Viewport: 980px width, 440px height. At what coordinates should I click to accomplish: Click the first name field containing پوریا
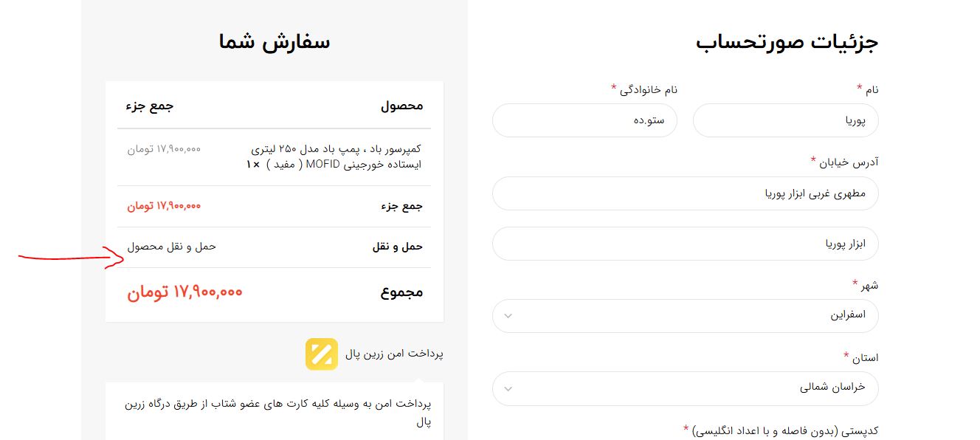pyautogui.click(x=785, y=120)
